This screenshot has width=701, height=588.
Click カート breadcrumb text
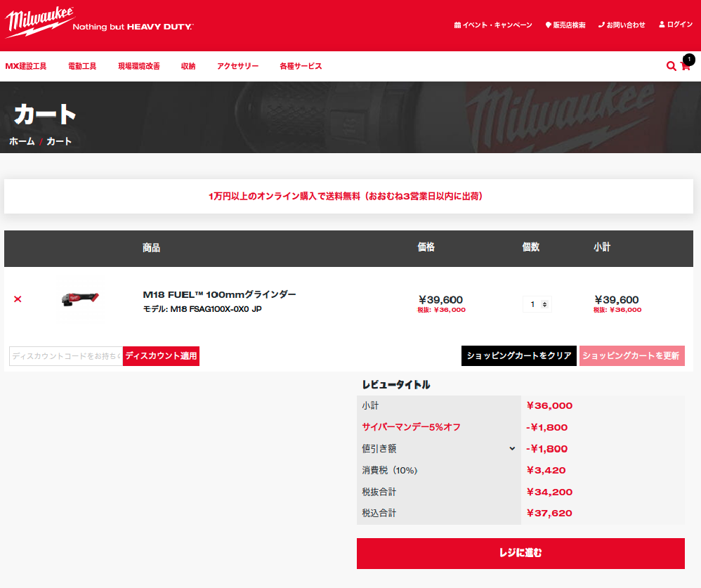(59, 141)
